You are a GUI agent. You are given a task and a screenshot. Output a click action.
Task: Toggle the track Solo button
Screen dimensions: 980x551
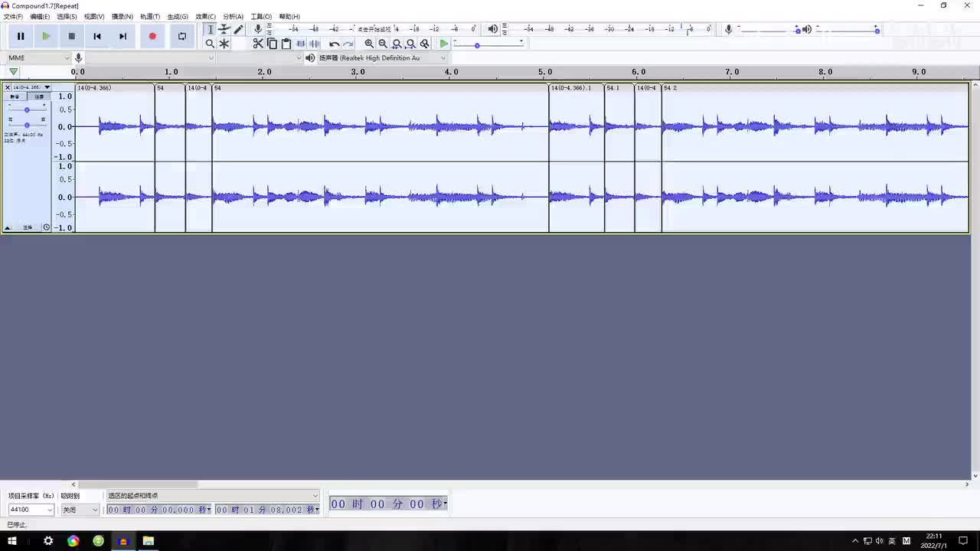click(38, 96)
